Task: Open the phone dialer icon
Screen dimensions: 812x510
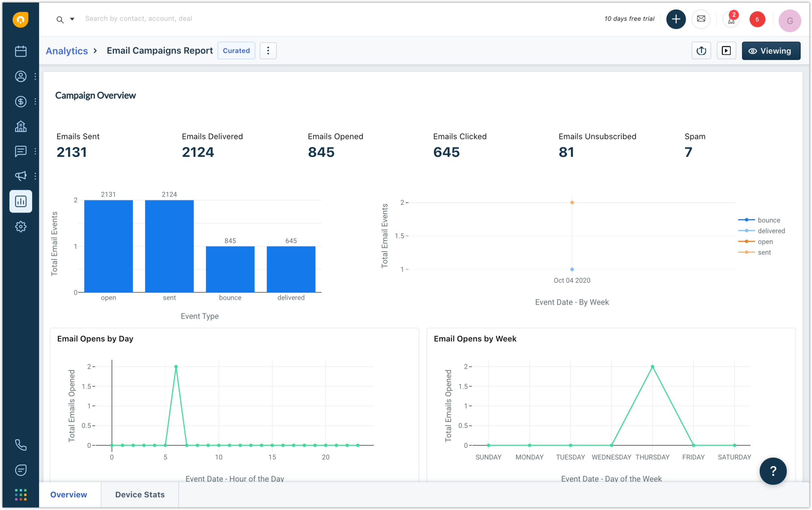Action: [21, 445]
